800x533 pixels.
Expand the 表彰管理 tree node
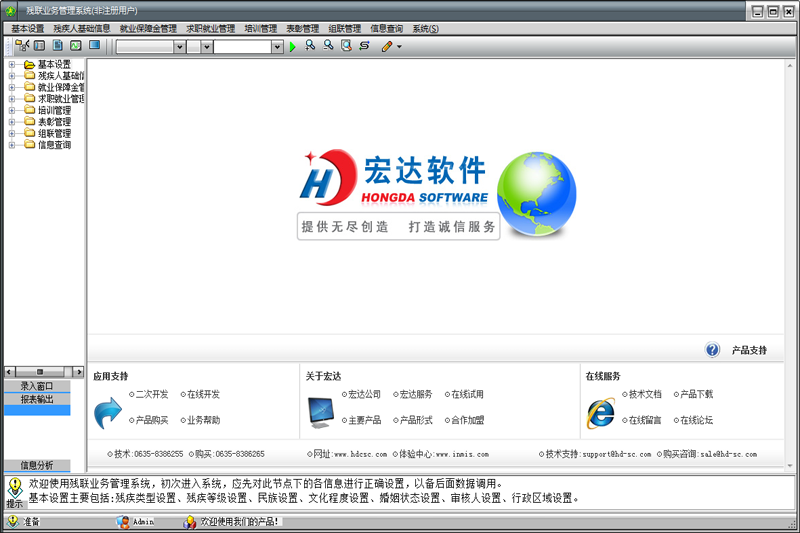(12, 122)
